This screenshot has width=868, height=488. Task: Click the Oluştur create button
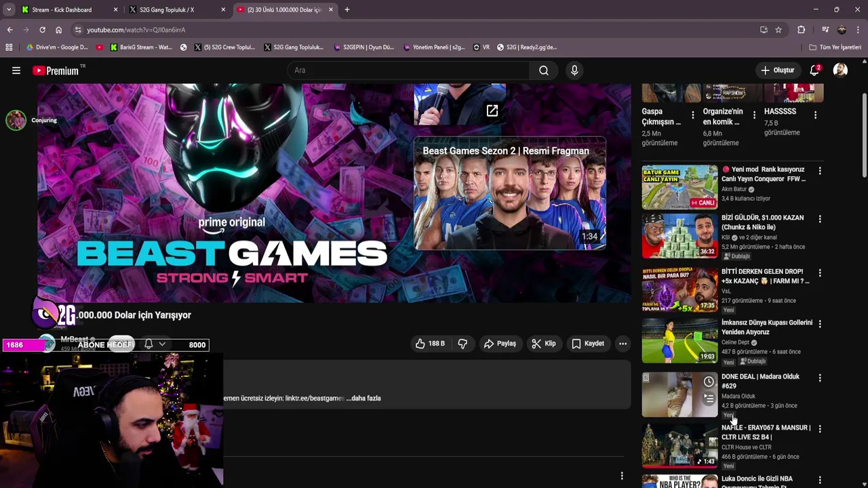(777, 70)
